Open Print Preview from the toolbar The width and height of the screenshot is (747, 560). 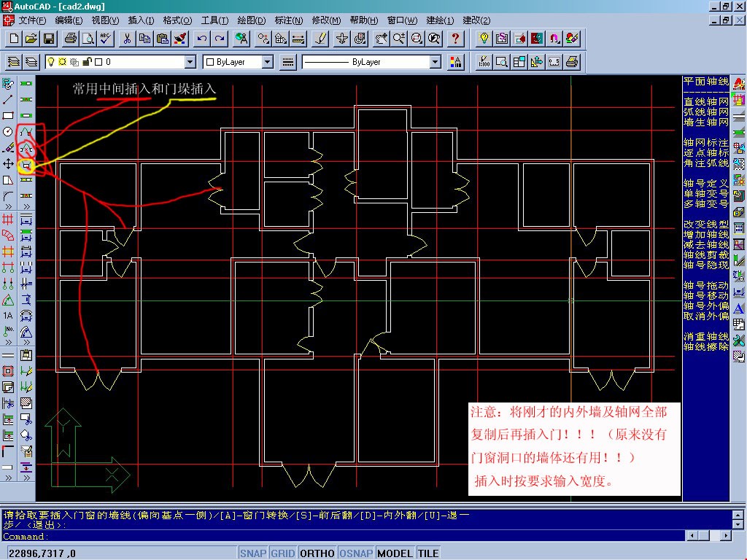(x=88, y=39)
